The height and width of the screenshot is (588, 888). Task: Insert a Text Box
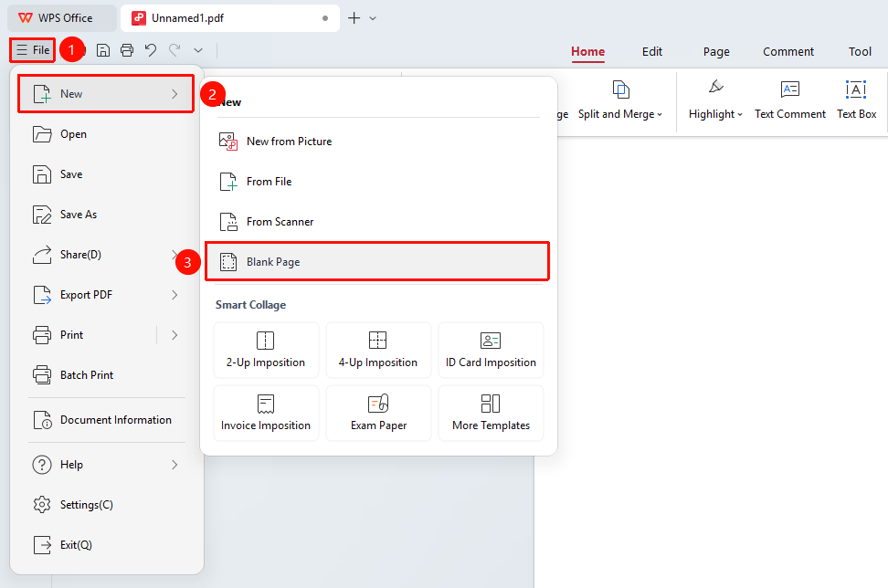[856, 100]
